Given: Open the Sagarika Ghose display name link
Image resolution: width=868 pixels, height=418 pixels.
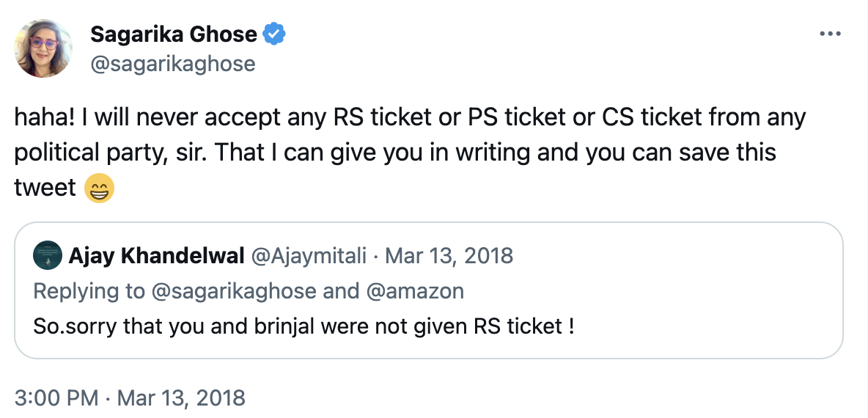Looking at the screenshot, I should point(173,34).
